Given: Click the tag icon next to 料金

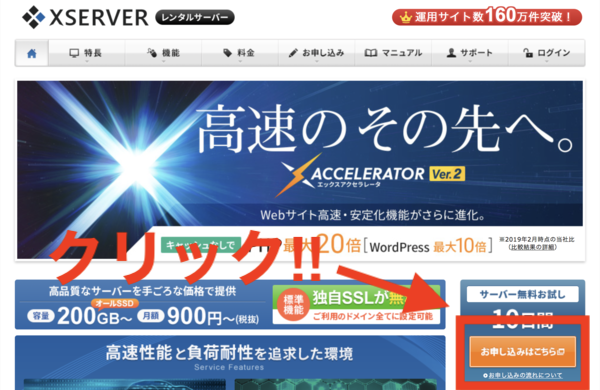Looking at the screenshot, I should pyautogui.click(x=228, y=53).
